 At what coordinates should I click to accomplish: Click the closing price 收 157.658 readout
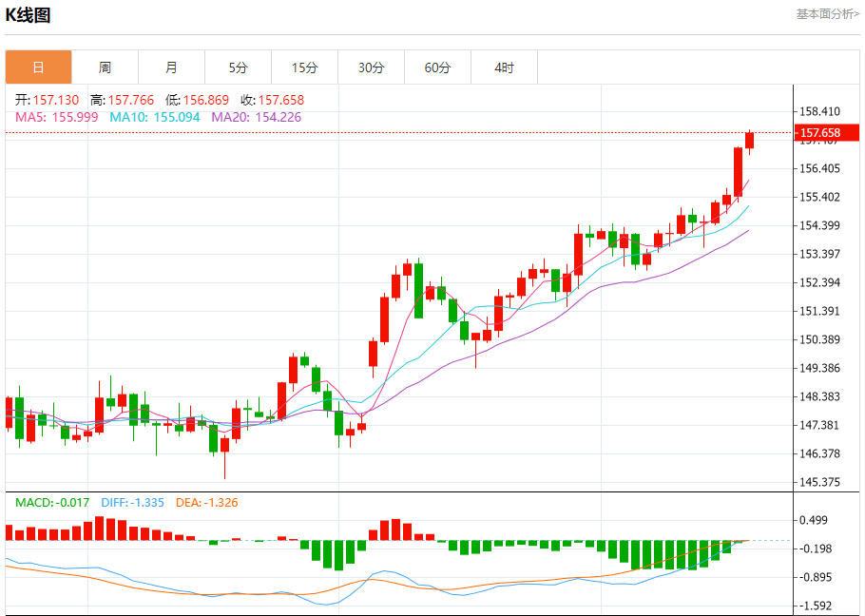pos(273,100)
